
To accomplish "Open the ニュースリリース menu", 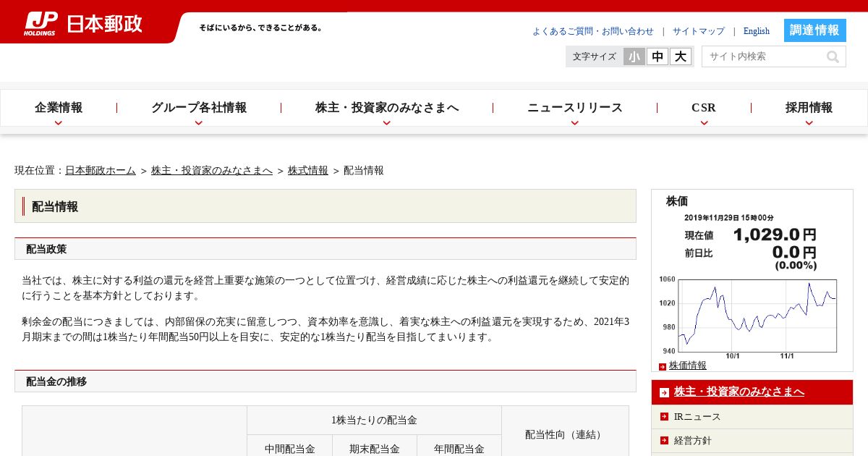I will tap(575, 108).
